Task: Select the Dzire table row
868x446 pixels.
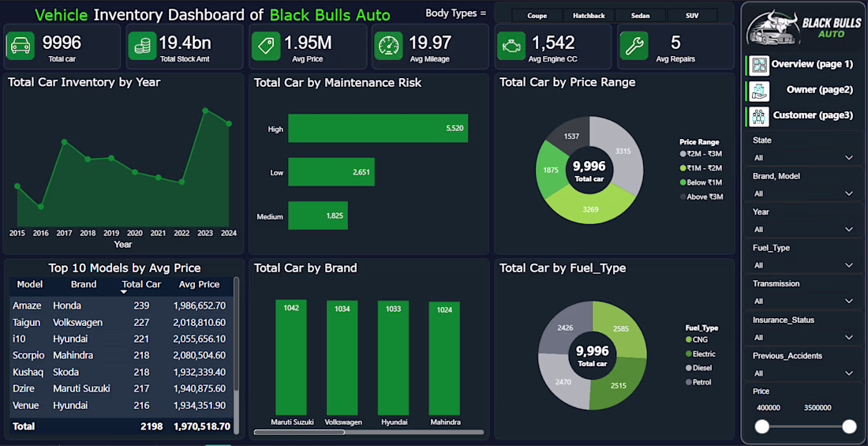Action: point(121,389)
